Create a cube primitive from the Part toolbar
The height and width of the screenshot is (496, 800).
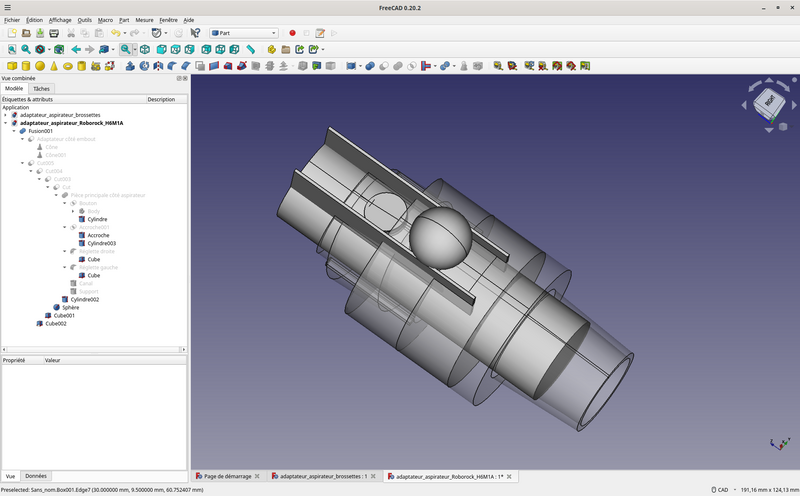click(x=12, y=66)
